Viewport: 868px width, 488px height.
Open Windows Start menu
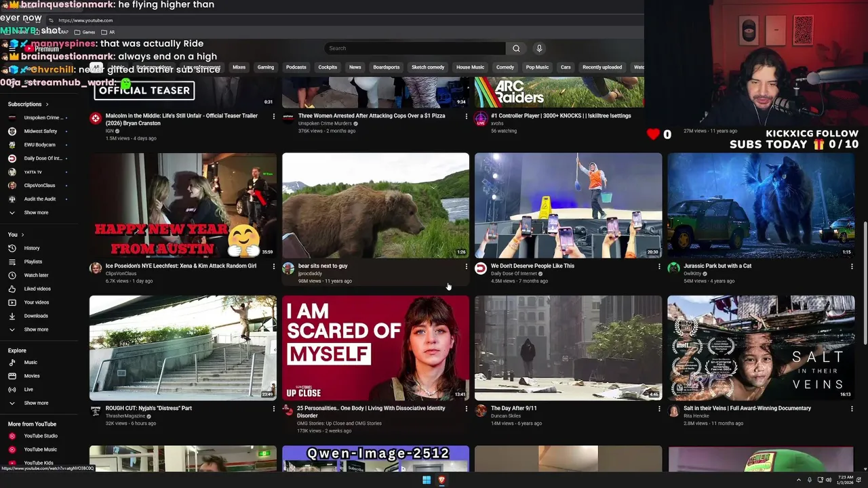427,480
